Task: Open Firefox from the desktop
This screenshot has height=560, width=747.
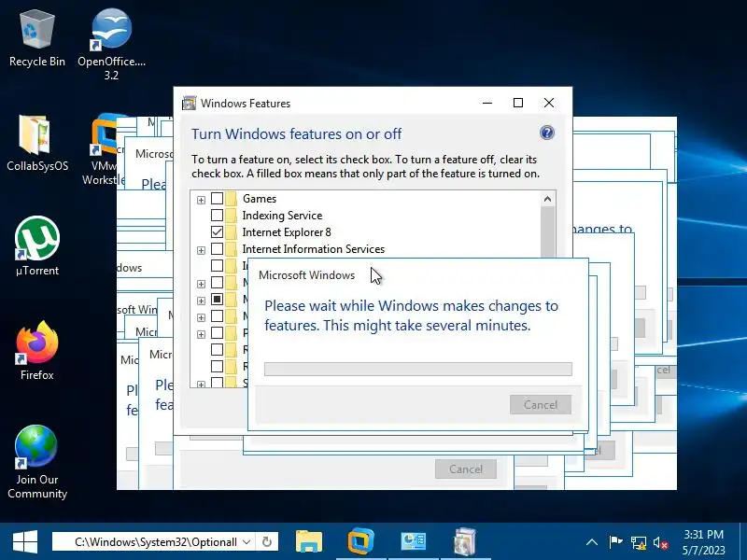Action: click(37, 351)
